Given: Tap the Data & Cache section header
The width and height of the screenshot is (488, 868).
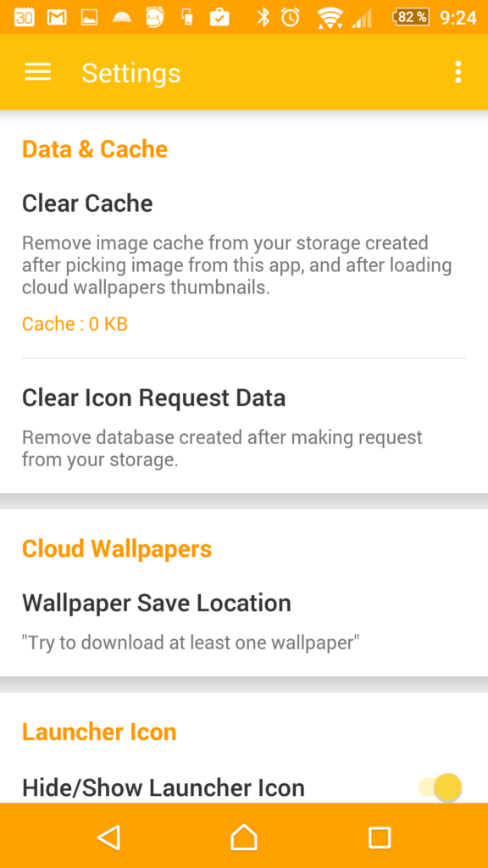Looking at the screenshot, I should (95, 149).
